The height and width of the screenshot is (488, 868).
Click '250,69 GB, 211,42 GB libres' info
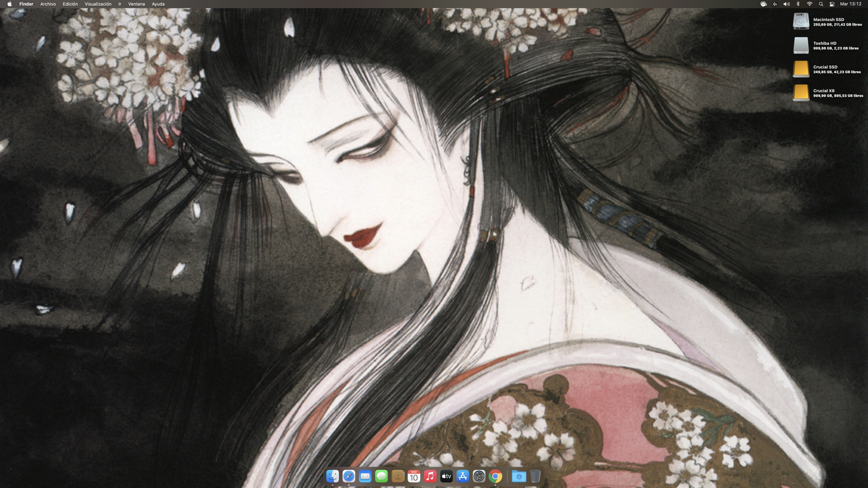coord(838,25)
